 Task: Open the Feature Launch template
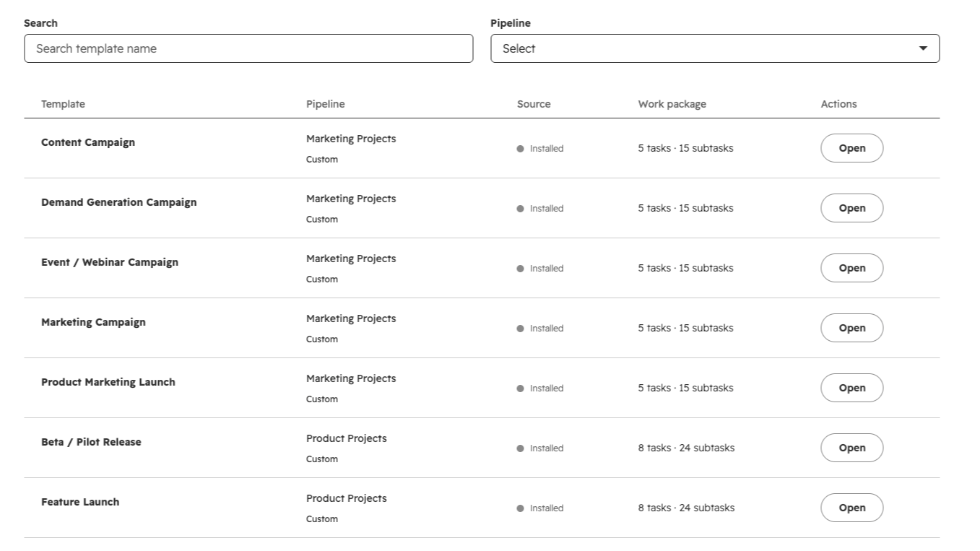tap(851, 508)
